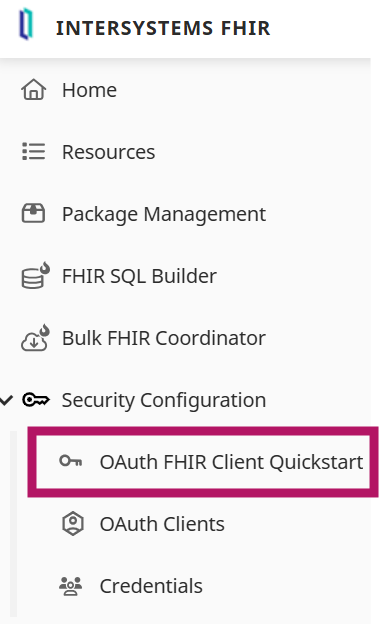
Task: Click the OAuth FHIR Client Quickstart key icon
Action: [71, 461]
